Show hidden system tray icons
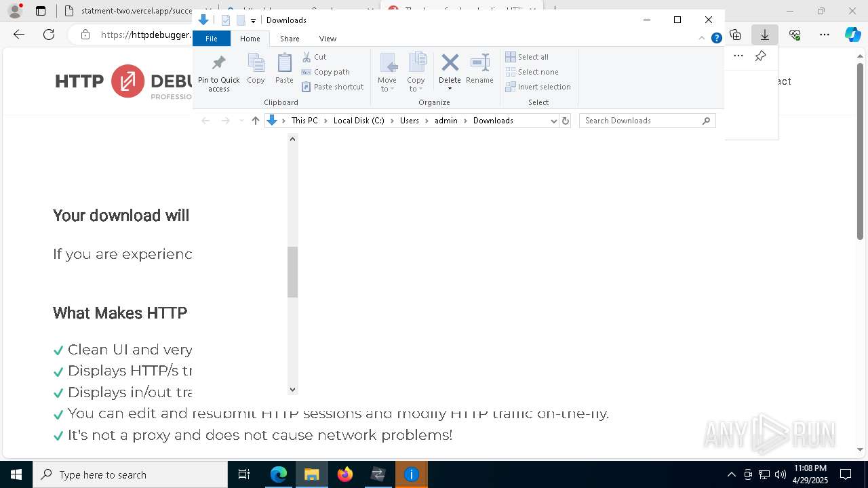The width and height of the screenshot is (868, 488). pyautogui.click(x=731, y=474)
